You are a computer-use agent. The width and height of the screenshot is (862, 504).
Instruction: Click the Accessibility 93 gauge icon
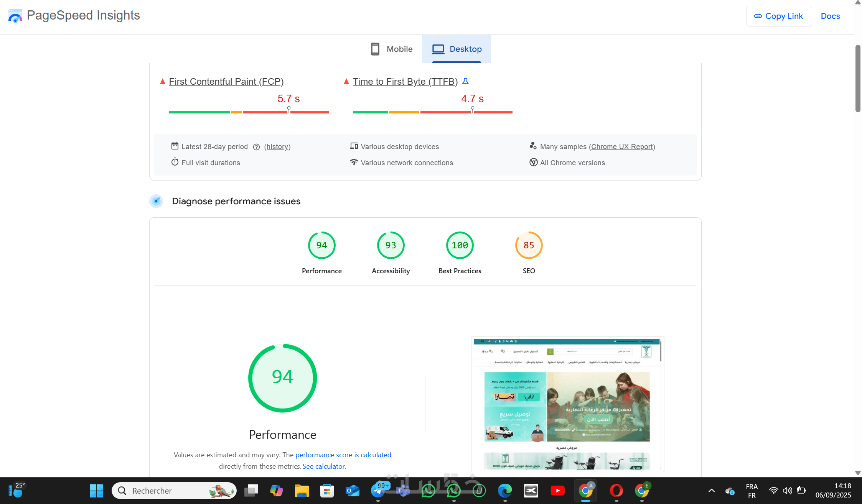[x=391, y=245]
